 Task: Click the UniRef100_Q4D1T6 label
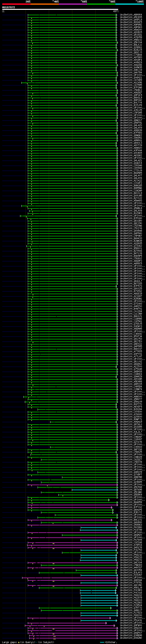pos(131,548)
